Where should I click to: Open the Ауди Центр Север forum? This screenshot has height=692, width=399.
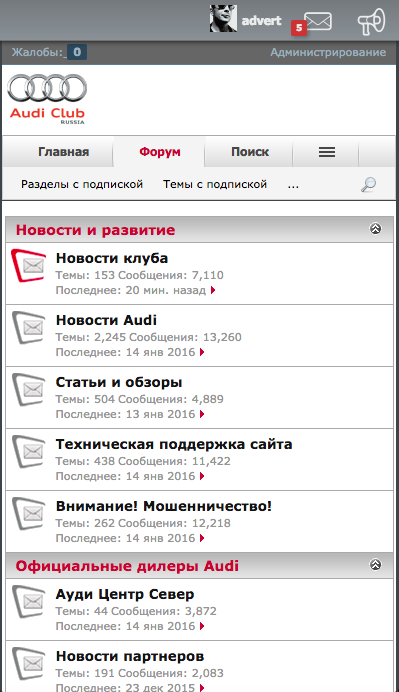click(125, 594)
